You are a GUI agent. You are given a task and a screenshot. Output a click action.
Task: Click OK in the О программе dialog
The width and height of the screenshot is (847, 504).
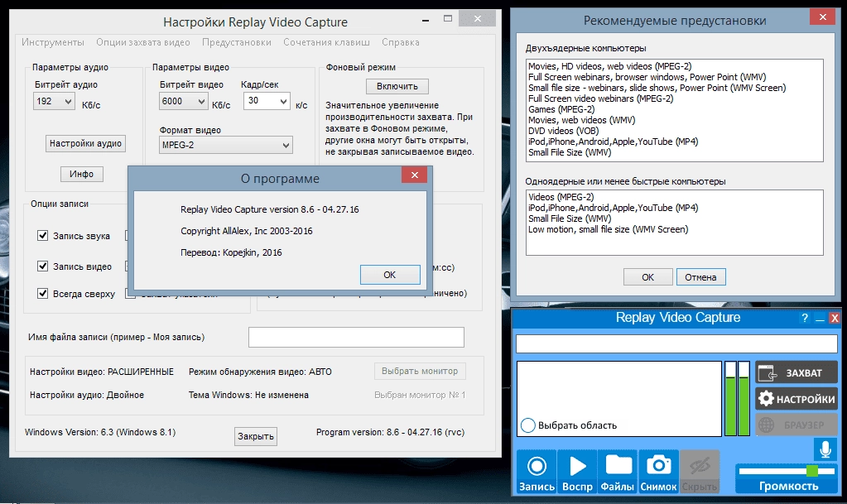tap(390, 275)
